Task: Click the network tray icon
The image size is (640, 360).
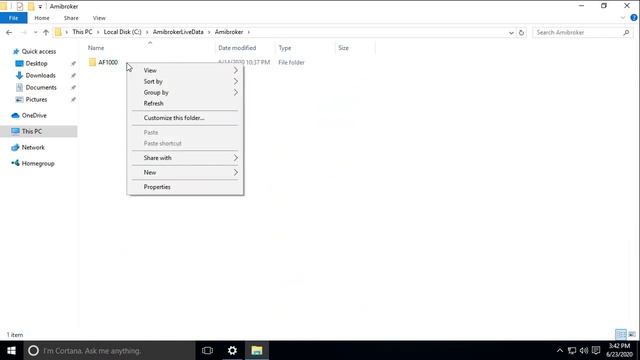Action: 572,350
